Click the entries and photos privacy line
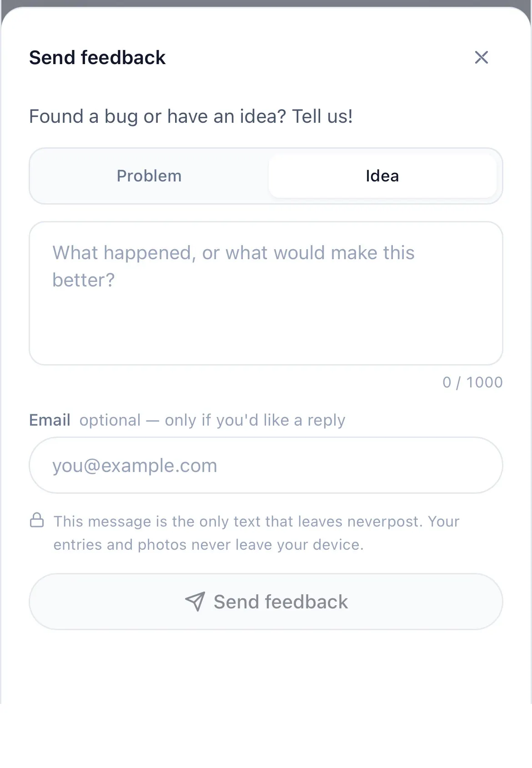 click(209, 545)
